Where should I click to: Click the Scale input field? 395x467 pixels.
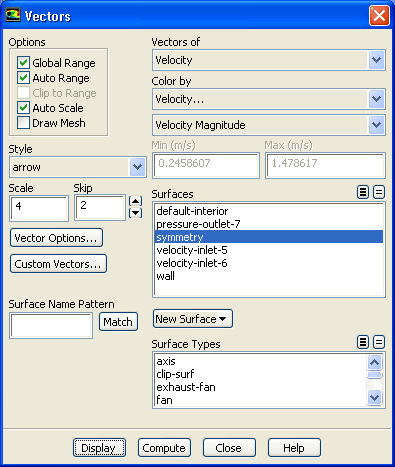coord(39,208)
